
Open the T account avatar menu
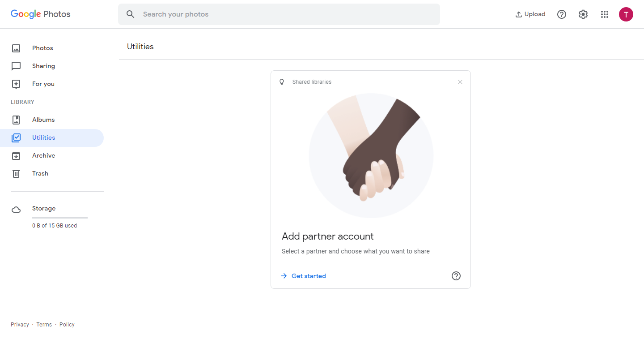626,14
